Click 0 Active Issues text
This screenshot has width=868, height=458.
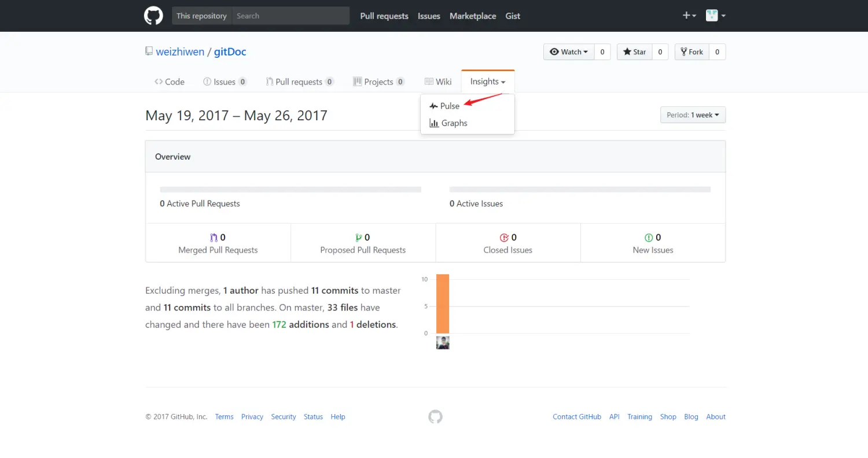476,204
